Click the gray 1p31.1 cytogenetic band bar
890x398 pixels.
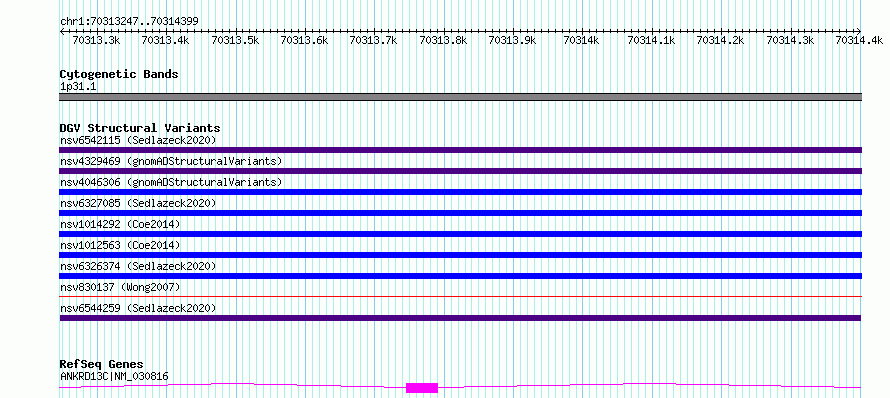[x=460, y=97]
